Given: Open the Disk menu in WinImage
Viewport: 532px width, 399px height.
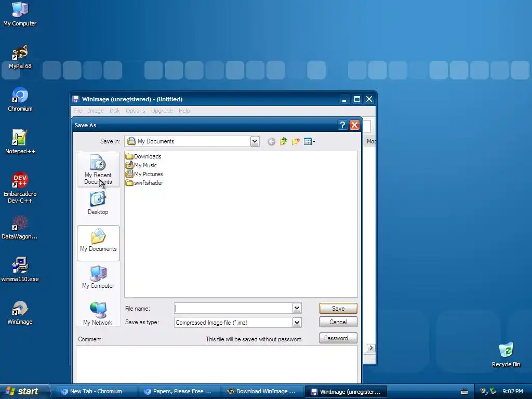Looking at the screenshot, I should 115,111.
